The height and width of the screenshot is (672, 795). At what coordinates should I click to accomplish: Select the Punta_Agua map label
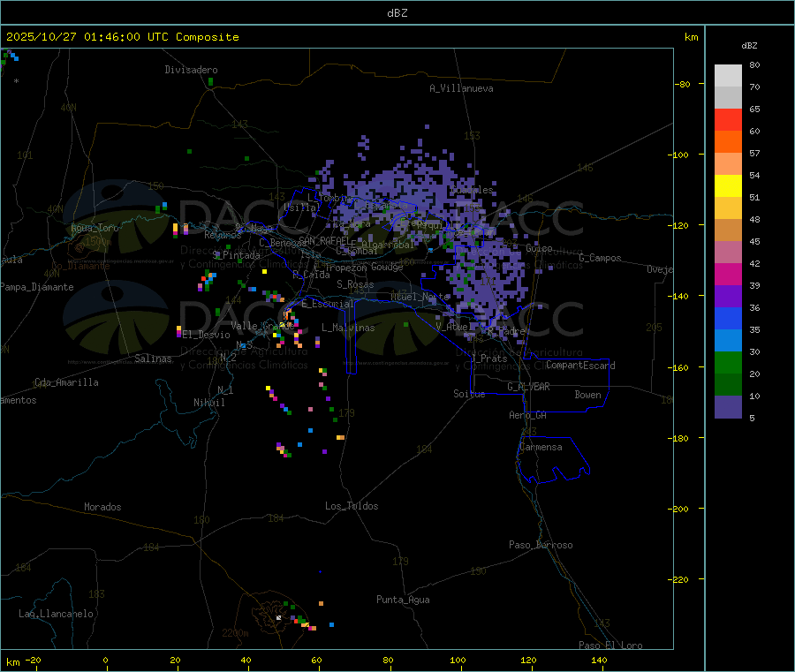coord(403,600)
